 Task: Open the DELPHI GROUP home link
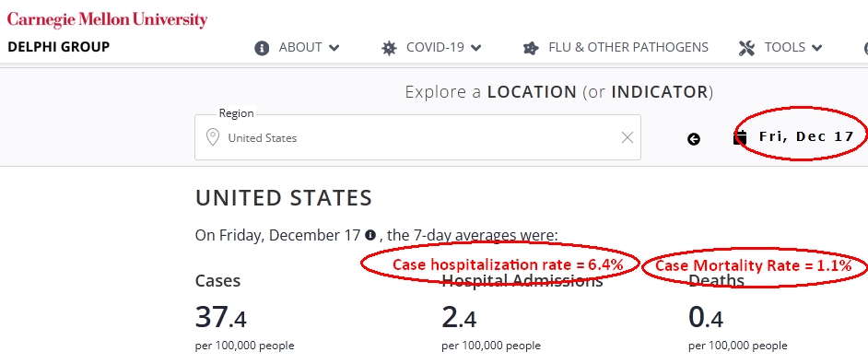(x=59, y=47)
